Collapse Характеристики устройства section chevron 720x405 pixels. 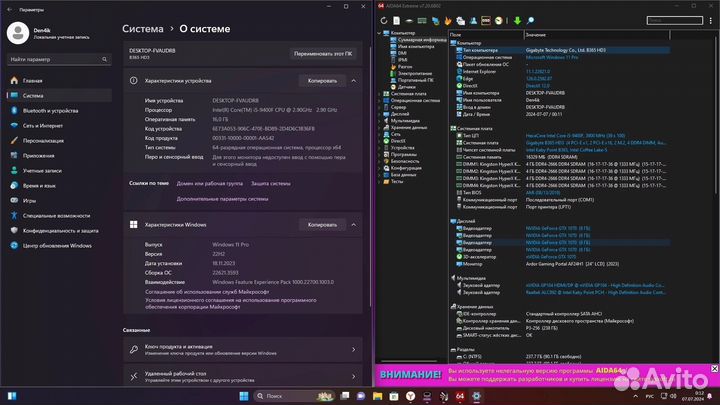[x=354, y=81]
